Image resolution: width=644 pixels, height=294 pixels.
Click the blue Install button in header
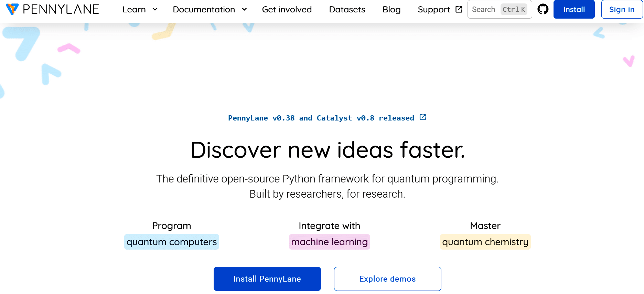[x=574, y=9]
